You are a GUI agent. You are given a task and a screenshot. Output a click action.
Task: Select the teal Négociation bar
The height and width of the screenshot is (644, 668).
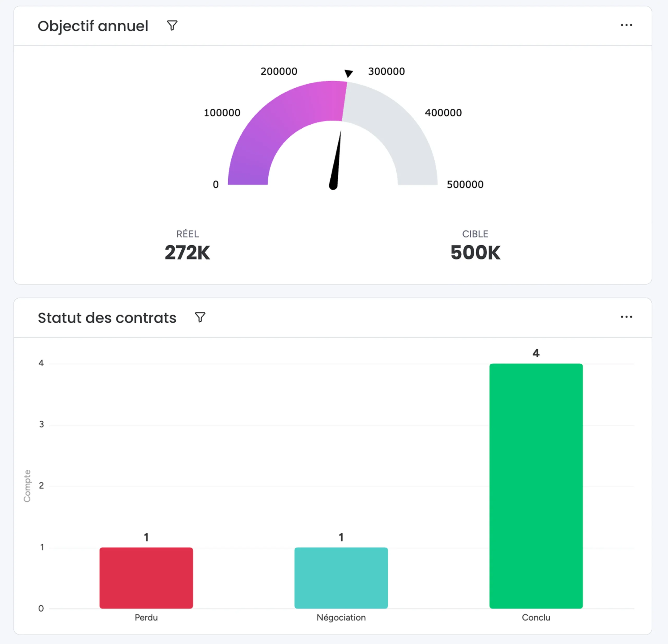click(x=341, y=578)
